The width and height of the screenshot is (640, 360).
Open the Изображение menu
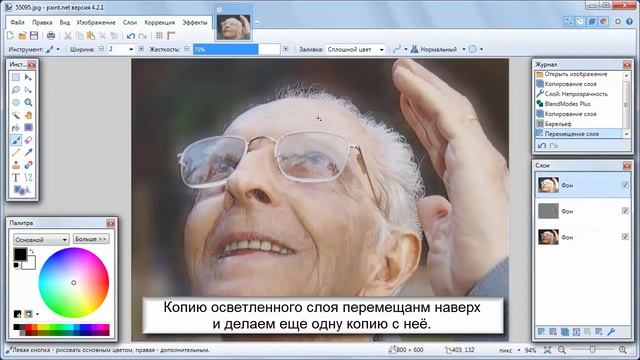point(96,22)
